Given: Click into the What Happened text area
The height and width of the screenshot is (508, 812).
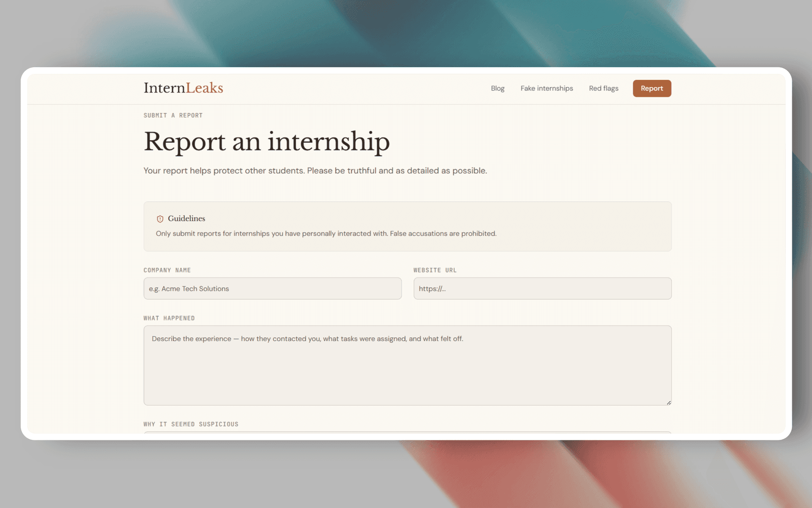Looking at the screenshot, I should [407, 365].
